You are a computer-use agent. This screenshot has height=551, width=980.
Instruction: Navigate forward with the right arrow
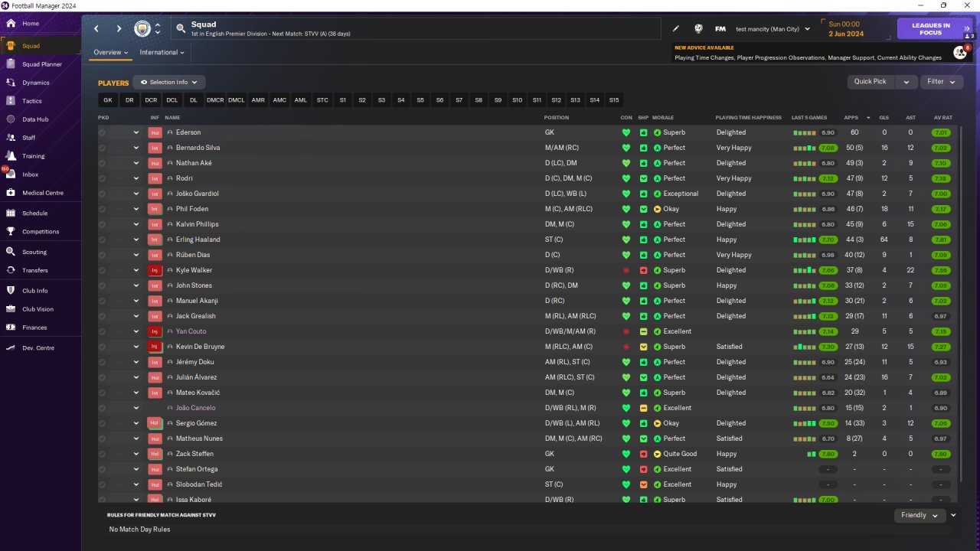119,29
